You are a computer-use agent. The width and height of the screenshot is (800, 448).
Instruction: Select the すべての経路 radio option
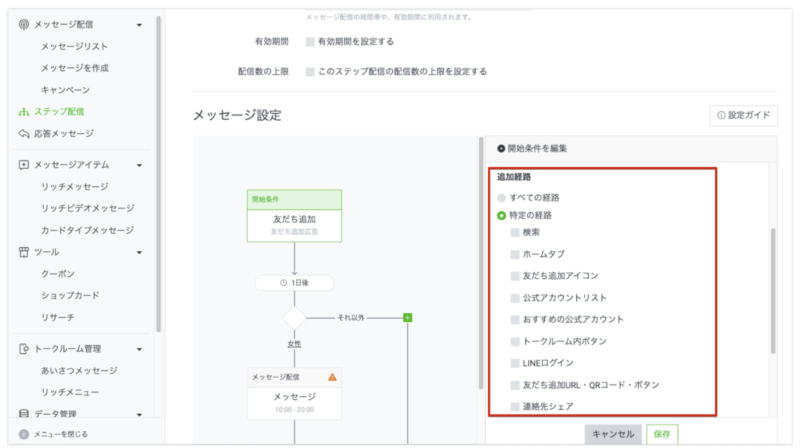(x=502, y=199)
